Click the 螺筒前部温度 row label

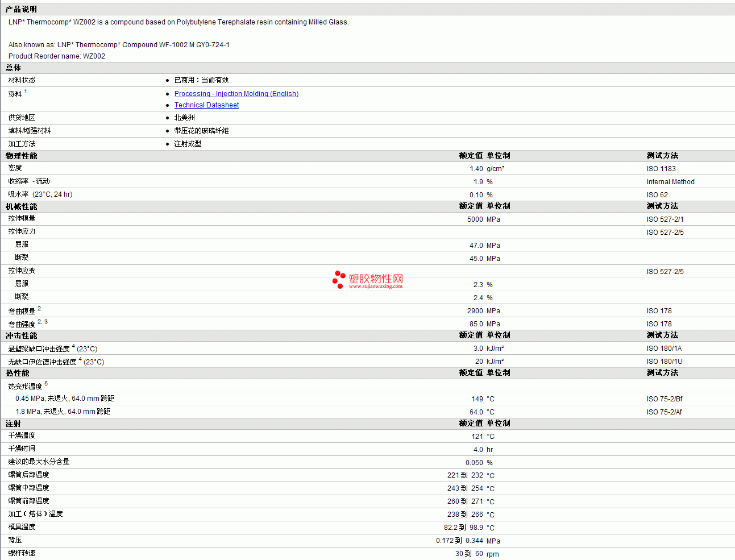[28, 501]
